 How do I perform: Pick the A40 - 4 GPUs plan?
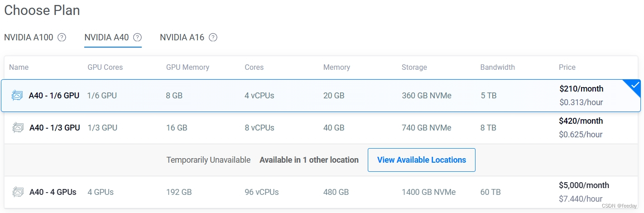pos(53,192)
